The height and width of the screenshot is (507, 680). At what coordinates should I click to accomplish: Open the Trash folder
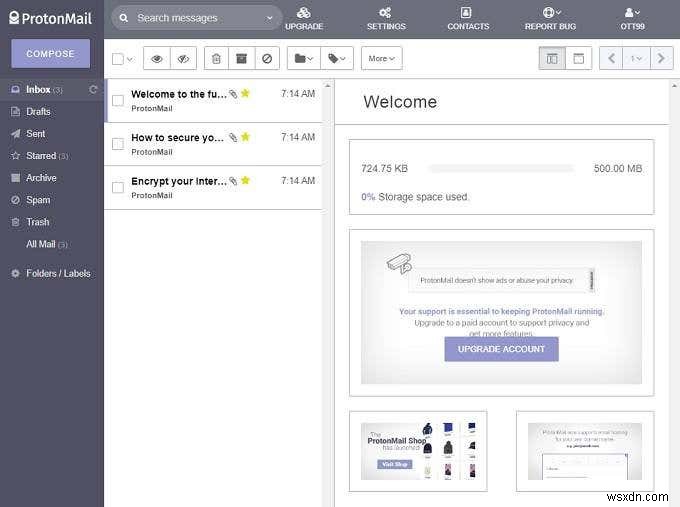pos(52,222)
